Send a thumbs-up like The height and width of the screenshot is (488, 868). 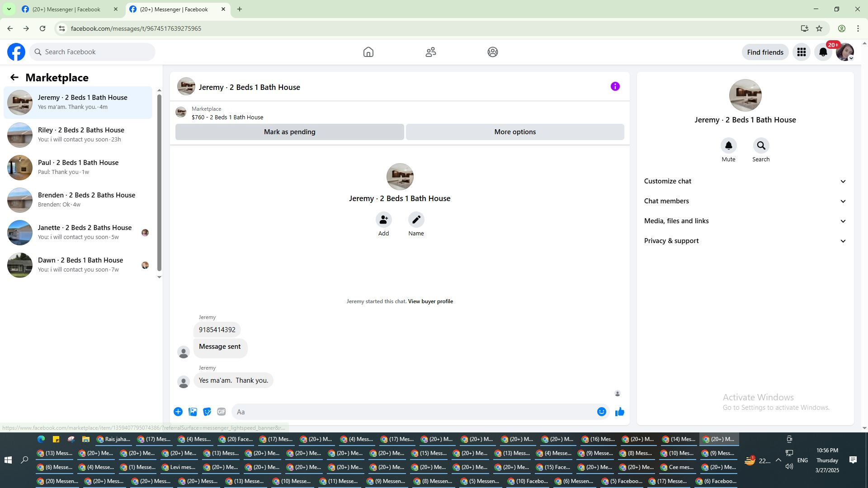click(620, 412)
